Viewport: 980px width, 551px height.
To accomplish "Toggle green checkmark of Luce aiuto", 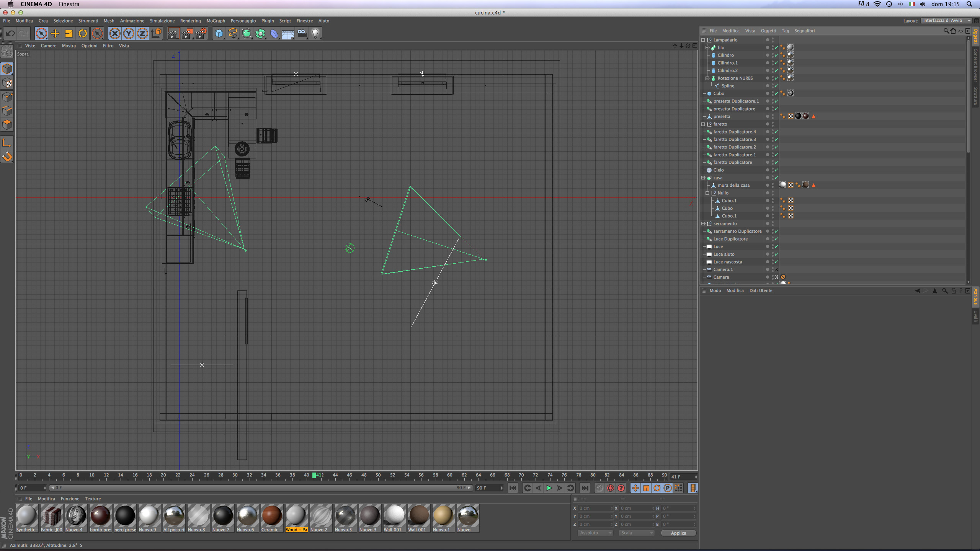I will coord(776,254).
